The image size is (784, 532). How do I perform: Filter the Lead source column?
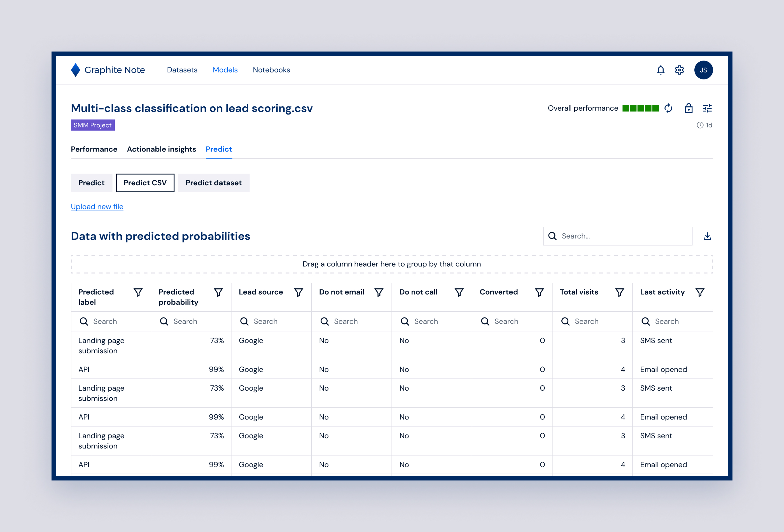click(298, 293)
